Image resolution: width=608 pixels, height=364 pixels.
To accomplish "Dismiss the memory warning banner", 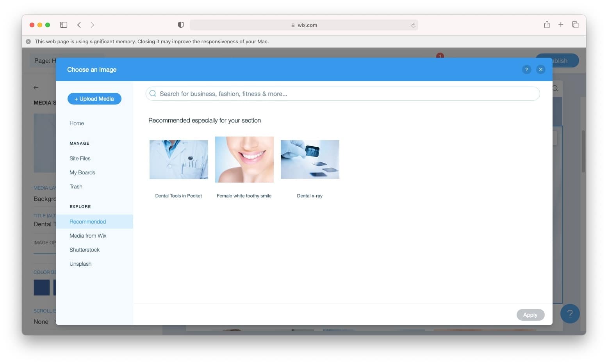I will pos(28,41).
